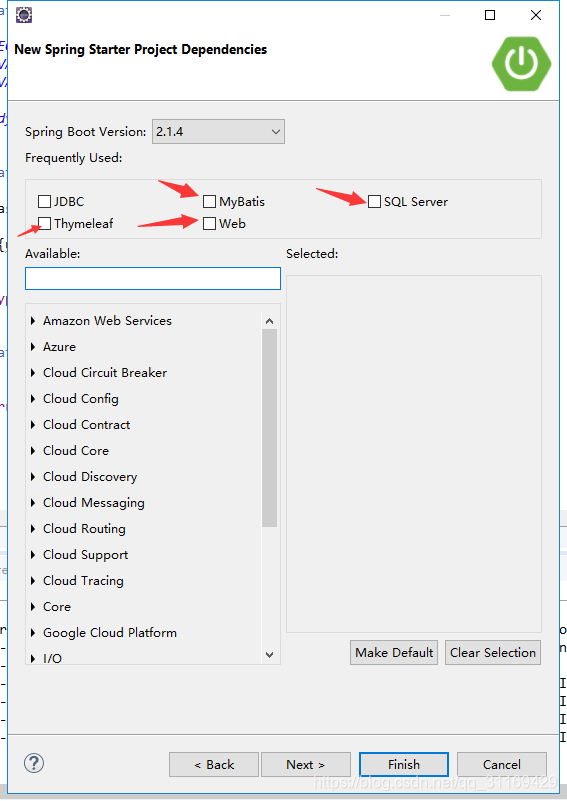Click inside the Selected dependencies list
This screenshot has height=801, width=567.
(414, 454)
